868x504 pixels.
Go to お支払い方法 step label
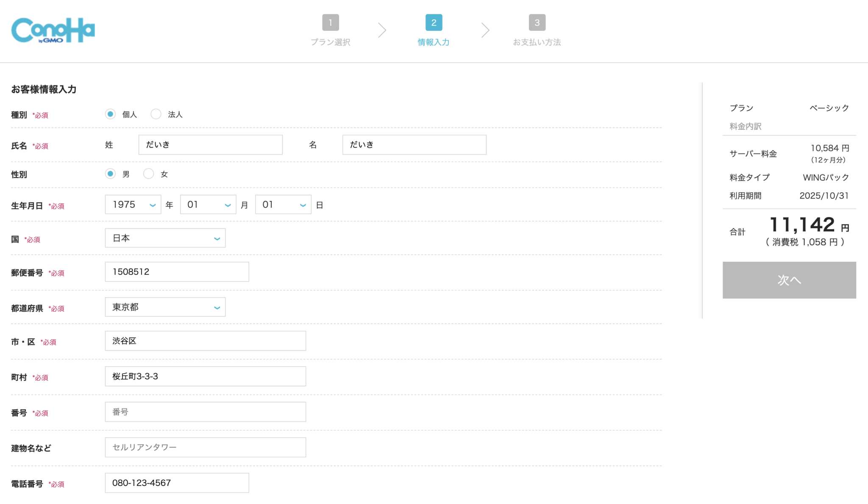pyautogui.click(x=537, y=42)
